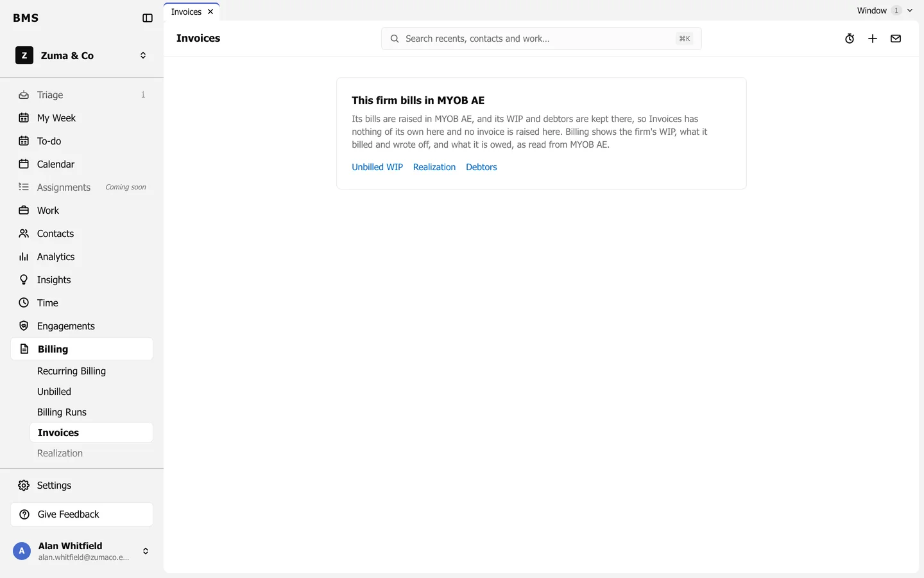Click the plus icon to add new
The width and height of the screenshot is (924, 578).
(873, 39)
